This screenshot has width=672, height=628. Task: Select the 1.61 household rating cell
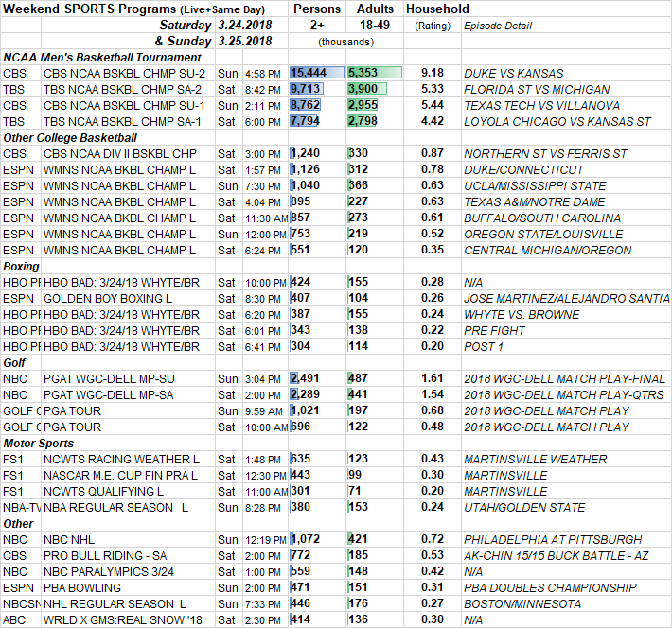(x=432, y=378)
